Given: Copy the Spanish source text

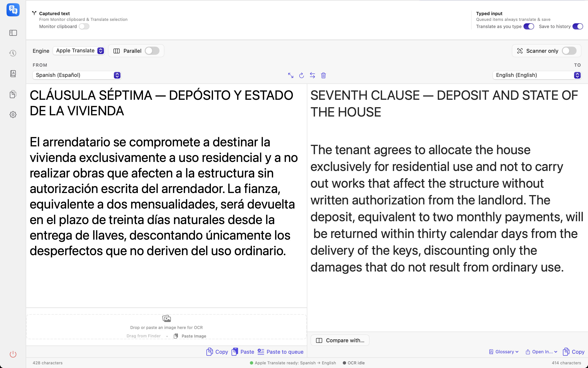Looking at the screenshot, I should [x=217, y=352].
